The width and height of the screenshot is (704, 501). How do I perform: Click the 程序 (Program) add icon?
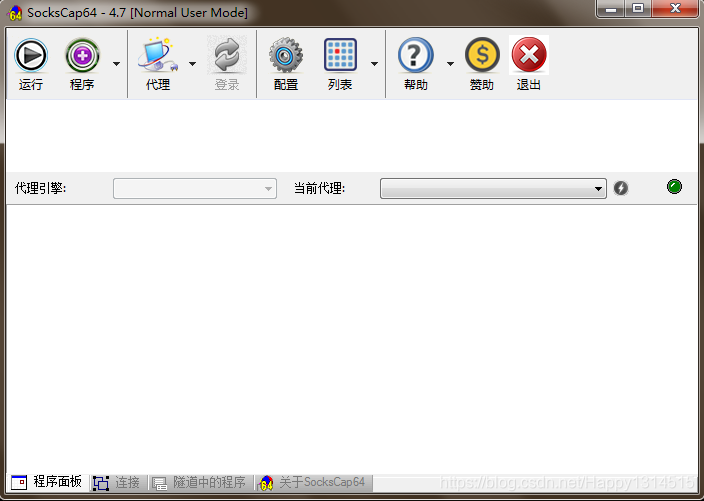pos(82,56)
